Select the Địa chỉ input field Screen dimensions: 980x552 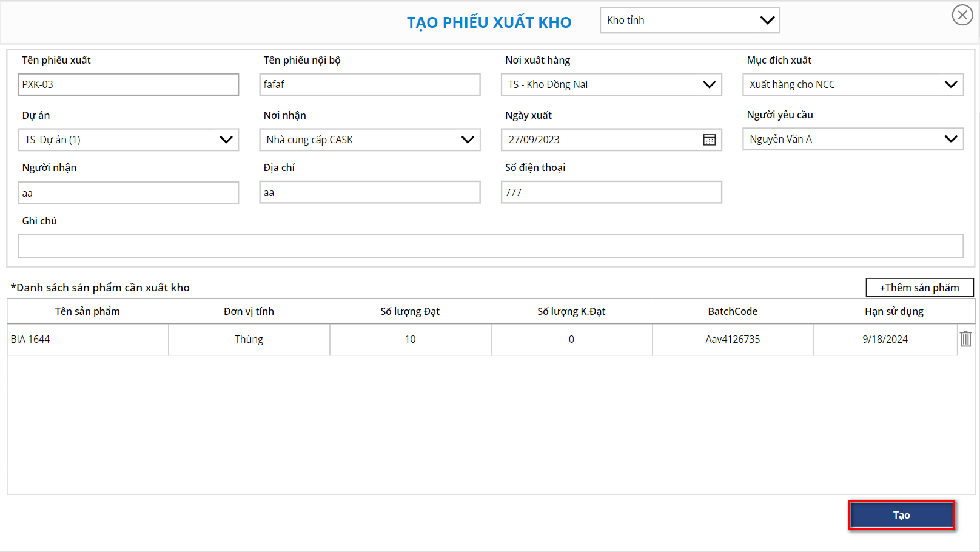pyautogui.click(x=369, y=193)
